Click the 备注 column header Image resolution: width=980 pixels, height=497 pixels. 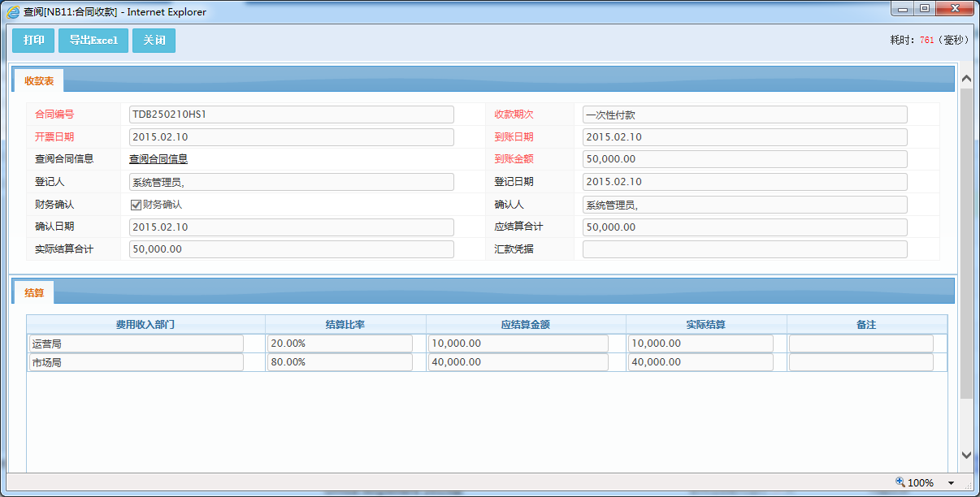coord(866,325)
